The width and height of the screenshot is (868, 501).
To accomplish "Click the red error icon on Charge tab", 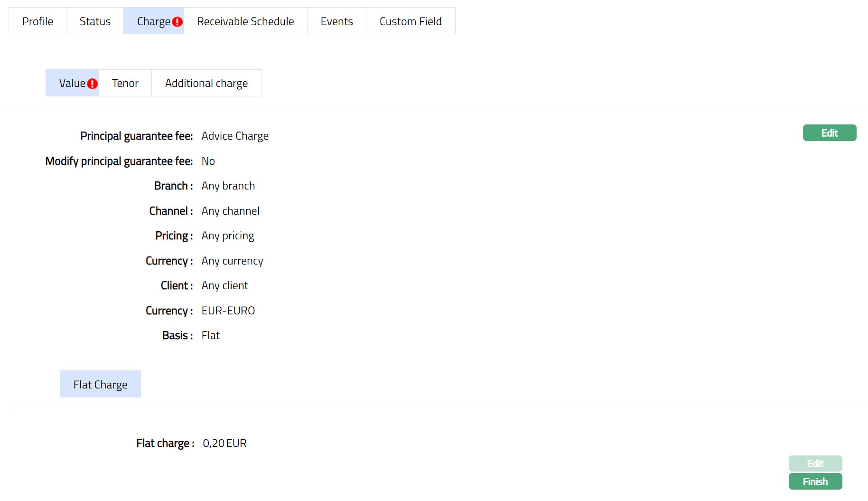I will pyautogui.click(x=177, y=22).
